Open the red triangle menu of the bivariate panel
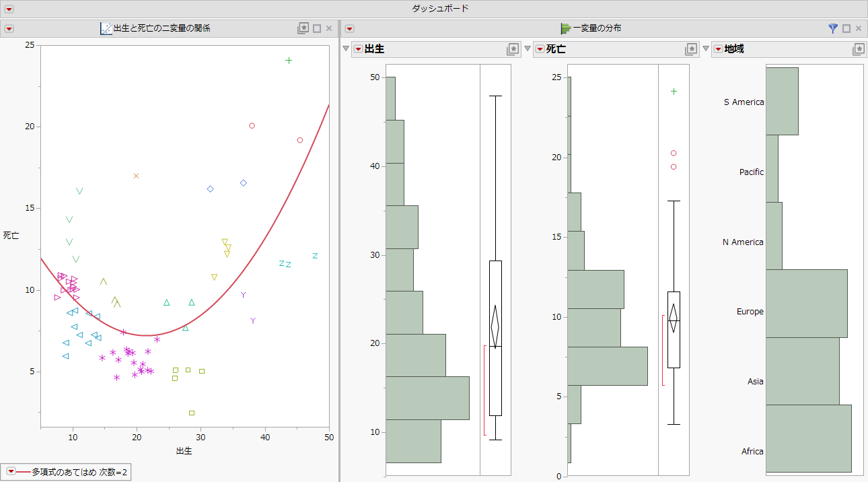 pyautogui.click(x=9, y=28)
